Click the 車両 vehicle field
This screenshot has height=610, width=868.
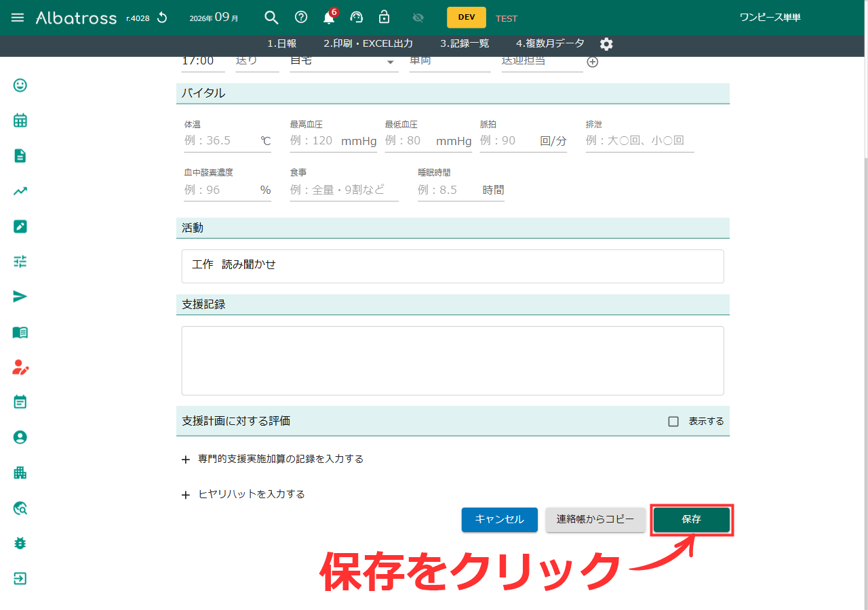450,62
